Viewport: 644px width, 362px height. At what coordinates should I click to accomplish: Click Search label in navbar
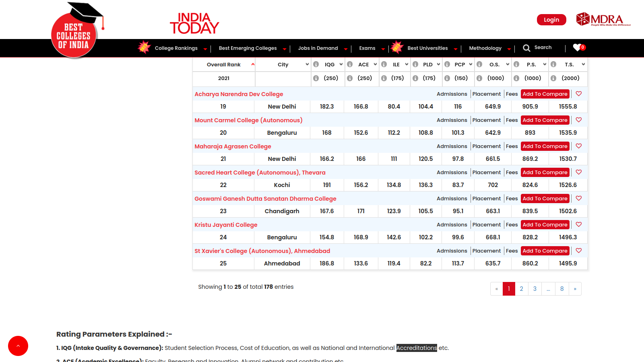coord(543,47)
